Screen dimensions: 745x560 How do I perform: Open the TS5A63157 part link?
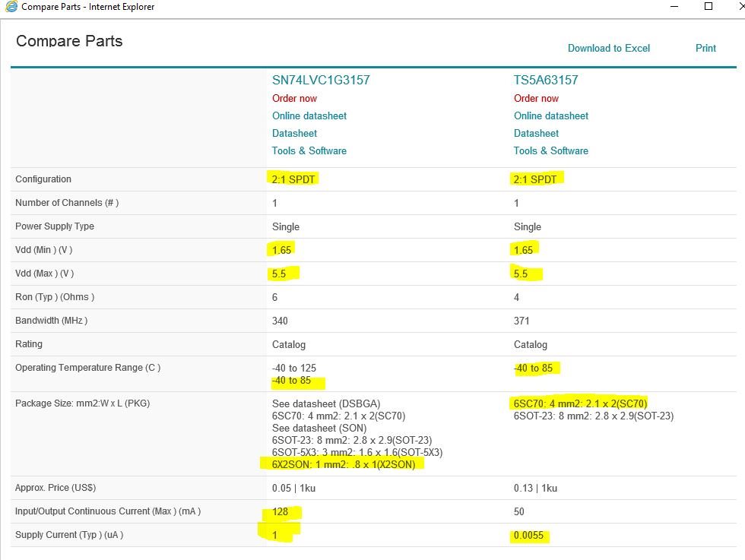click(550, 80)
